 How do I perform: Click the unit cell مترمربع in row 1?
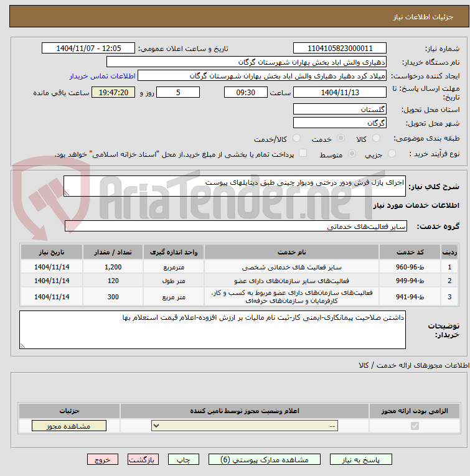(x=174, y=267)
